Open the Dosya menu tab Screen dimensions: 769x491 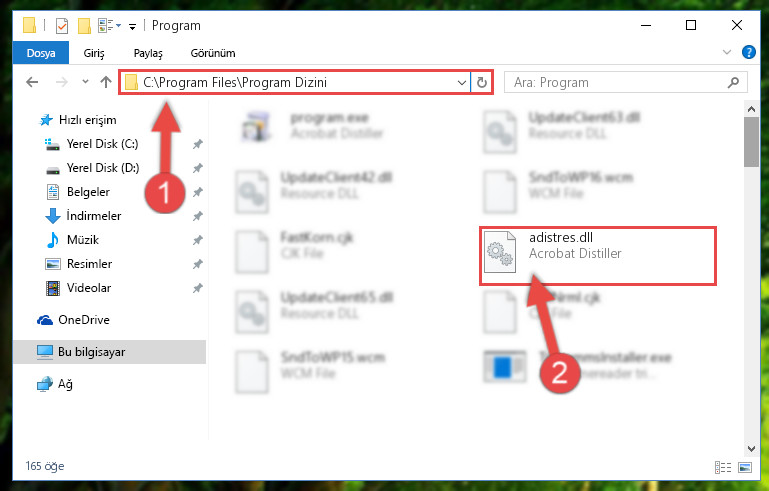click(x=41, y=53)
